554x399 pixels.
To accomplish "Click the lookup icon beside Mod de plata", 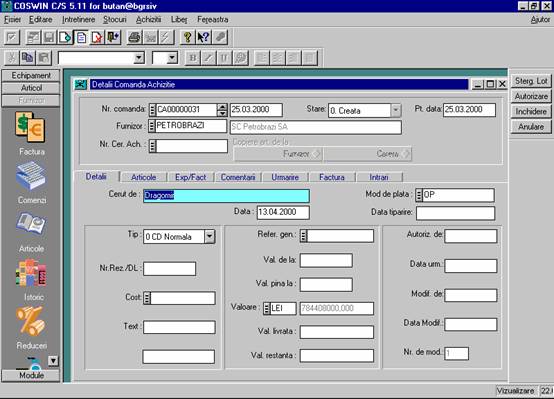I will [x=419, y=195].
